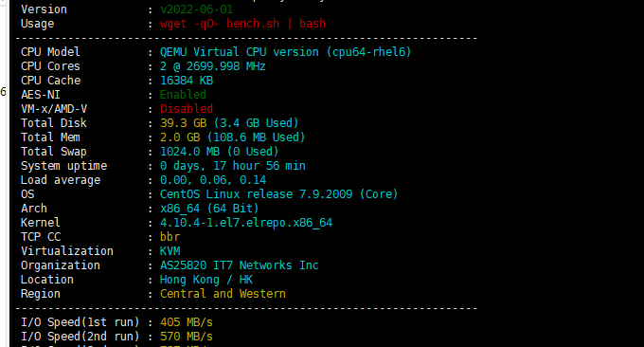Click the I/O Speed(1st run) label
This screenshot has height=347, width=644.
click(80, 322)
